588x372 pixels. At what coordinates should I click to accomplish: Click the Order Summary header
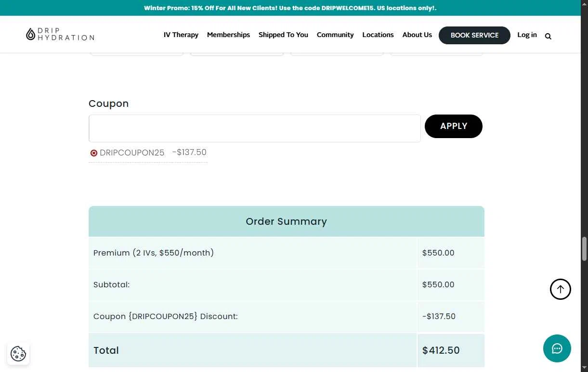coord(287,221)
